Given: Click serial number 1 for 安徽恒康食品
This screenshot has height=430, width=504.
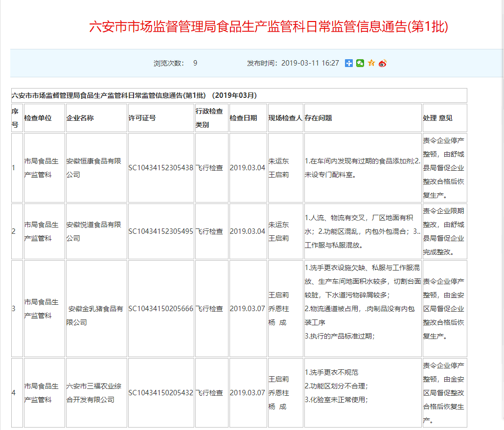Looking at the screenshot, I should tap(14, 168).
